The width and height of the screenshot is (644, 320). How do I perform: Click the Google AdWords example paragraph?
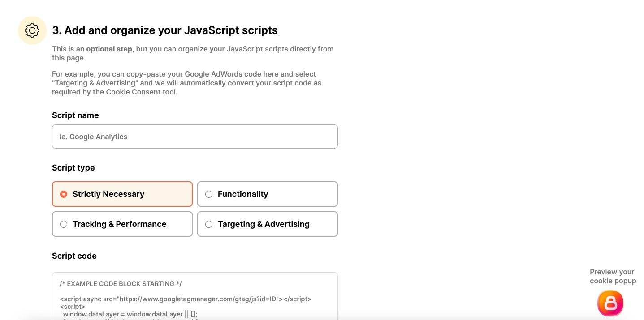point(186,83)
